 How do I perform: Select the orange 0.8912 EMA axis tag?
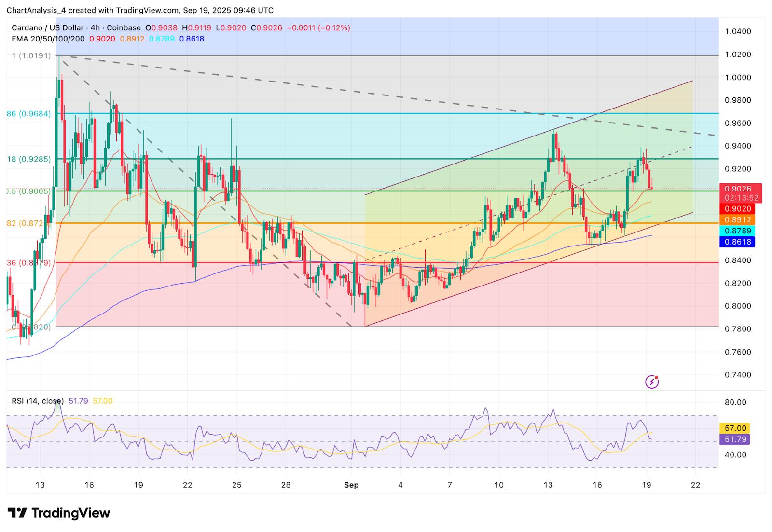coord(735,220)
